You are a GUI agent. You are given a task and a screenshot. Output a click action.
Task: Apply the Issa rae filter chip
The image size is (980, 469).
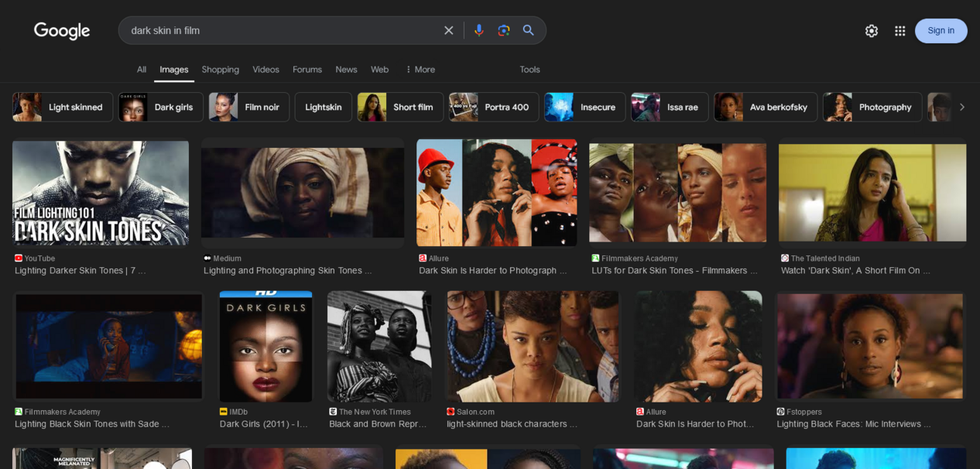pyautogui.click(x=669, y=108)
